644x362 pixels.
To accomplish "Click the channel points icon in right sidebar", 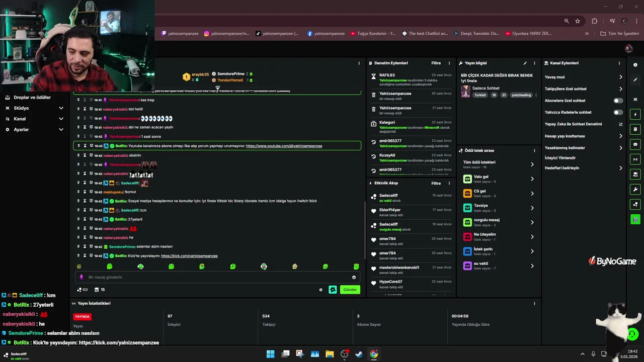I will coord(635,204).
